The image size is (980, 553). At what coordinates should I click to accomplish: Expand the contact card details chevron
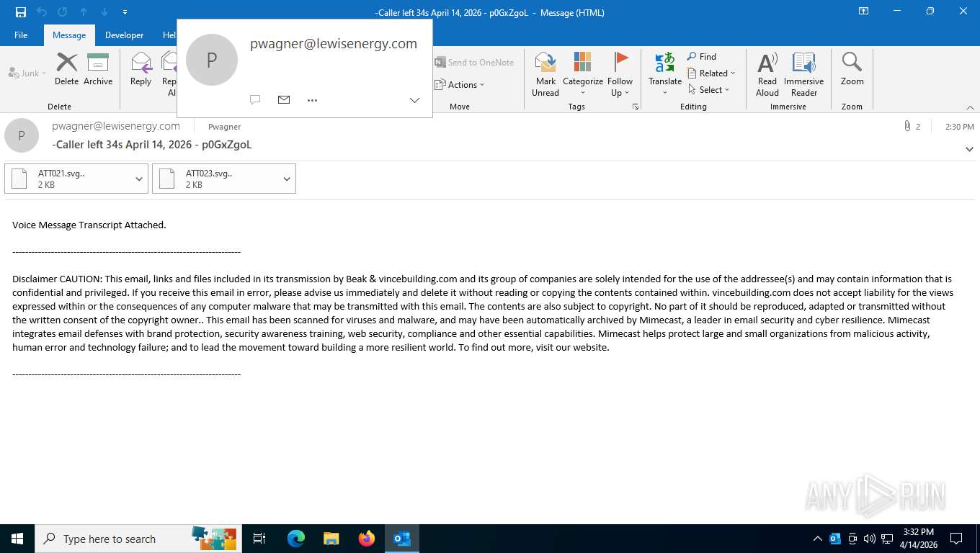pos(414,100)
